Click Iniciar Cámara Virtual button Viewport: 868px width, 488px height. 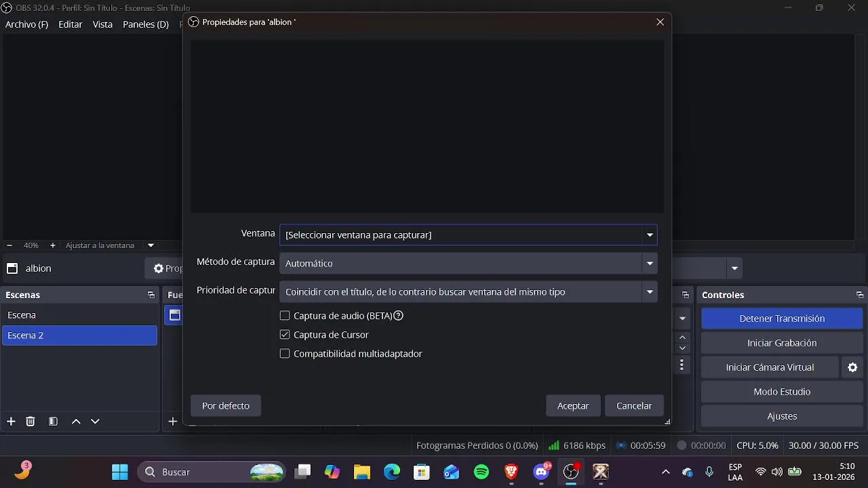pos(770,367)
